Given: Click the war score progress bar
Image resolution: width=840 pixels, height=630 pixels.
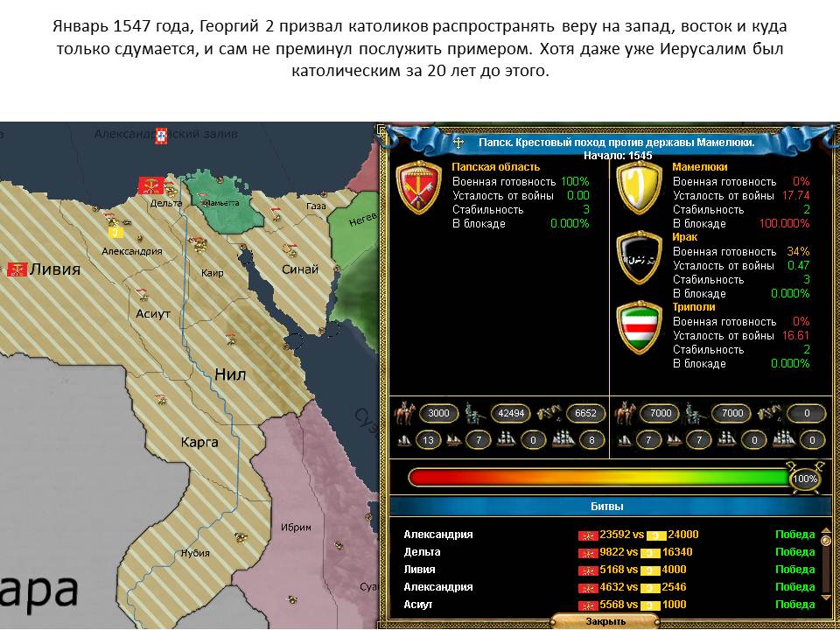Looking at the screenshot, I should click(x=600, y=478).
